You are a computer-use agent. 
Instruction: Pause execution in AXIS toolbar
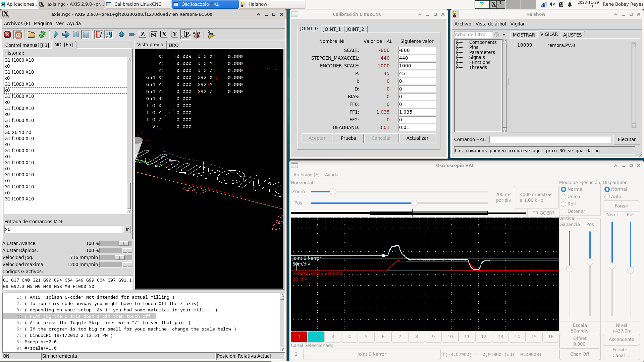(x=76, y=35)
